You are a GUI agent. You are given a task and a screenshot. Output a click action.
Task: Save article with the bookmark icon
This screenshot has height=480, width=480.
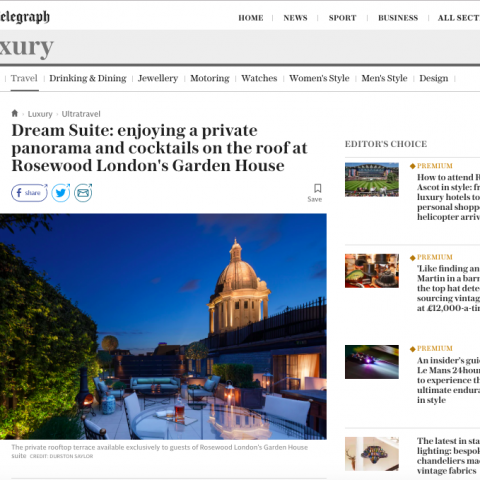tap(315, 193)
